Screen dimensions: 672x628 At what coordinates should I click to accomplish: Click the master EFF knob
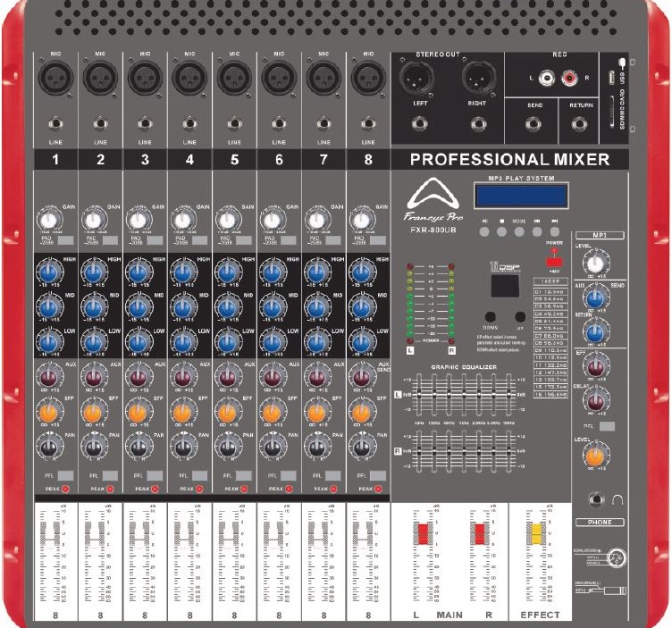(596, 366)
